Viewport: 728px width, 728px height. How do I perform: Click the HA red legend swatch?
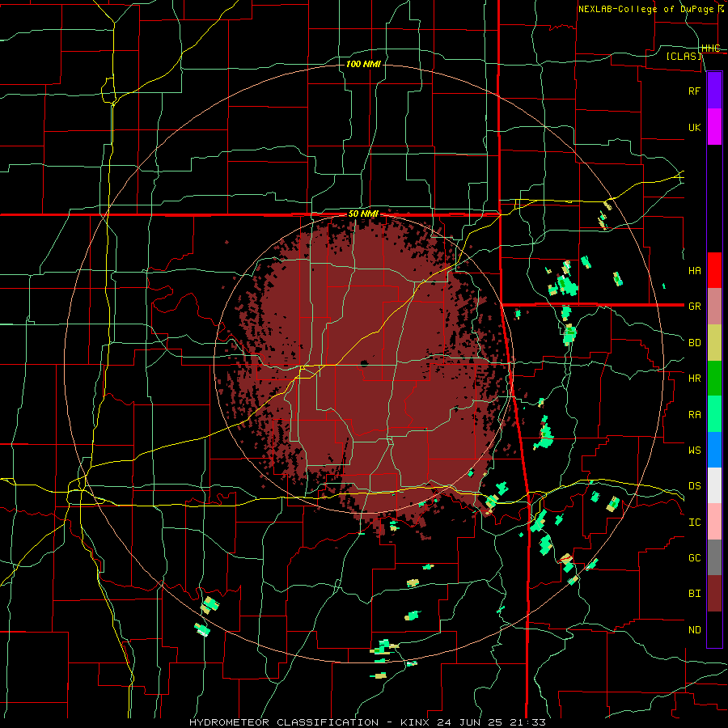tap(714, 270)
